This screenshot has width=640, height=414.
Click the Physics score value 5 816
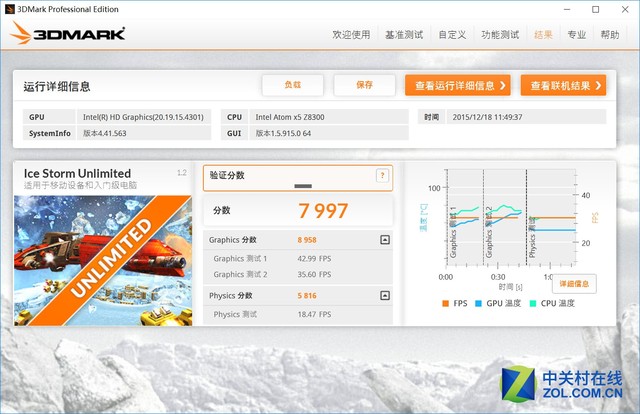coord(307,296)
